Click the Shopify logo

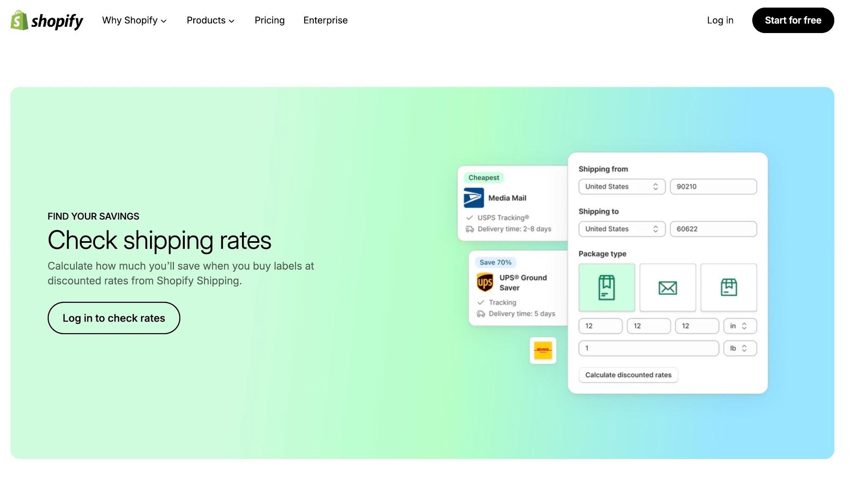47,20
